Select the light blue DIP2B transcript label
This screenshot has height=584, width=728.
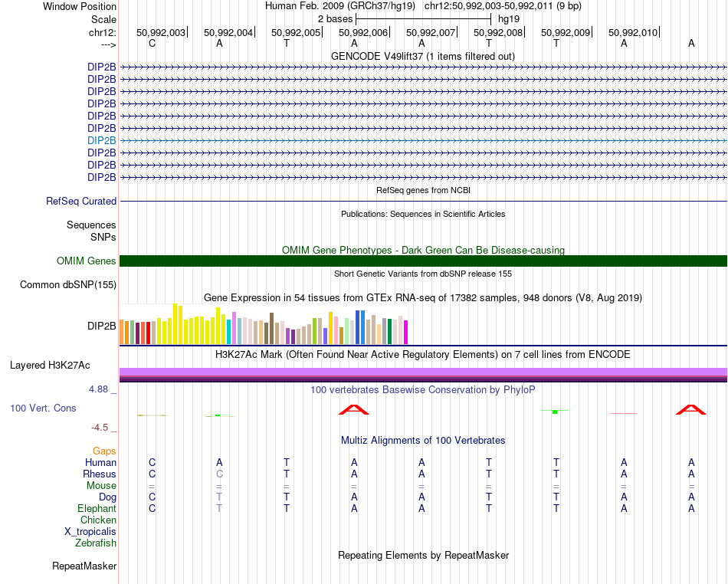click(101, 140)
